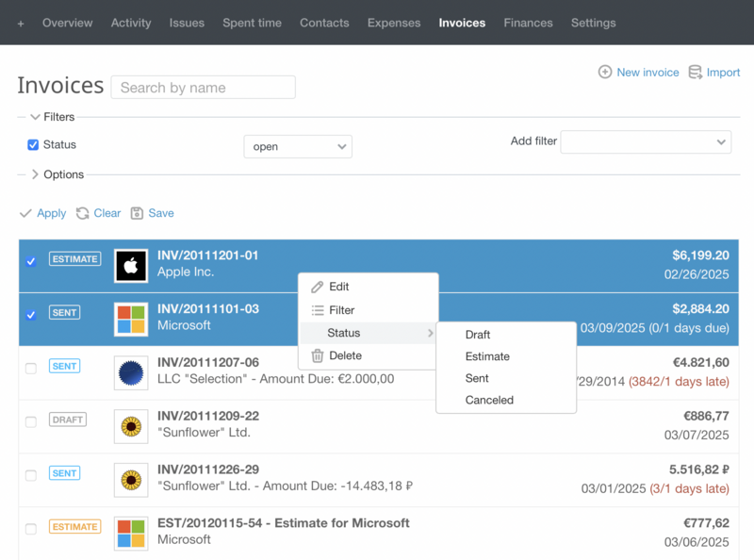
Task: Click the Save query disk icon
Action: pos(137,213)
